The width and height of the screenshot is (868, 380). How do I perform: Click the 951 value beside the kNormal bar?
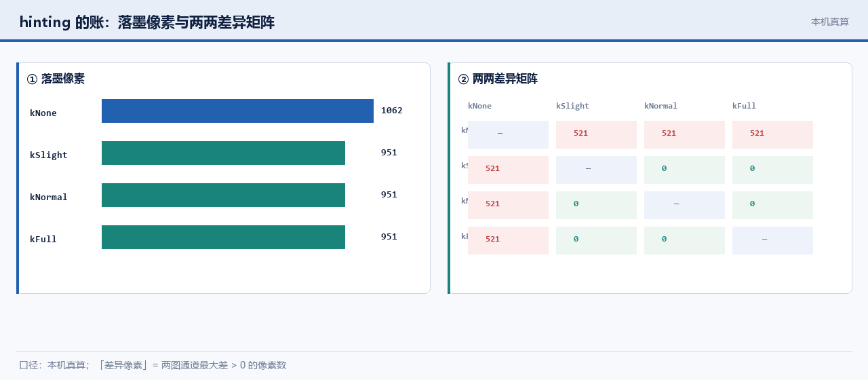click(389, 194)
